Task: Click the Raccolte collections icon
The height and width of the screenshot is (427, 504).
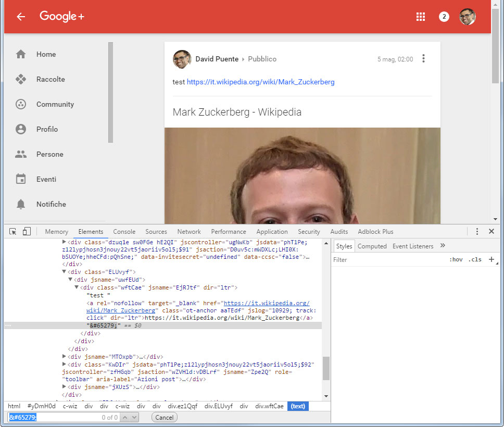Action: click(21, 79)
